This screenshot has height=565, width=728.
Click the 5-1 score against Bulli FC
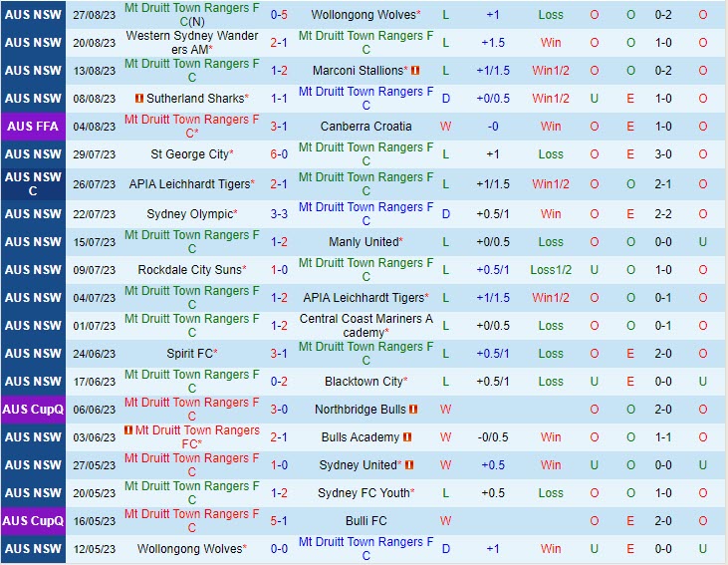(279, 521)
